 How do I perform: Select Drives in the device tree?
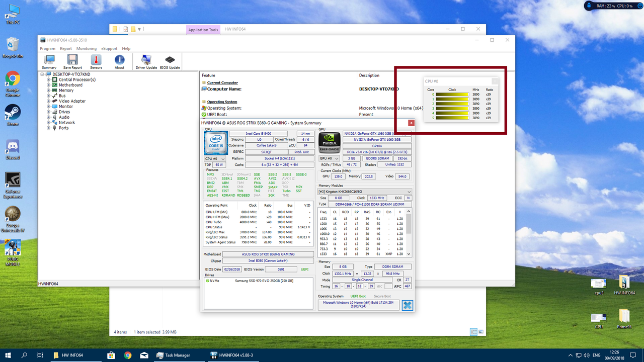[64, 112]
